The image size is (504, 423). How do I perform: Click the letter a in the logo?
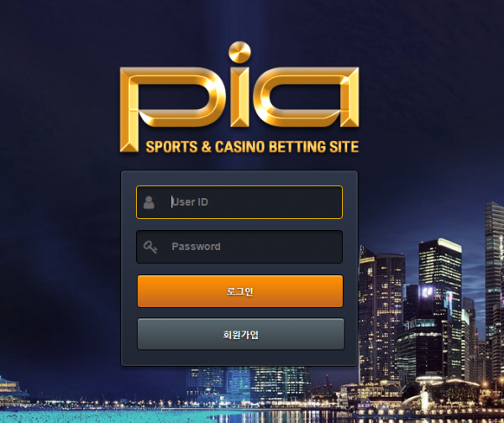(306, 97)
